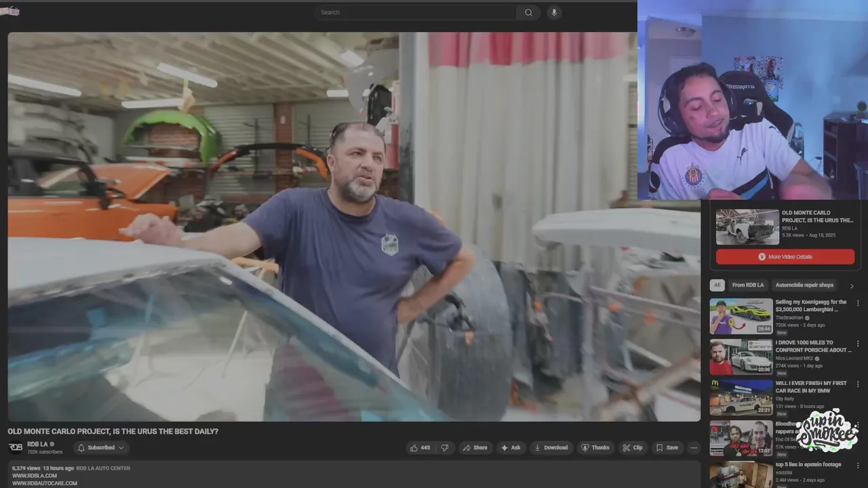Click the top 5 lies in epstein footage title
The image size is (868, 488).
(808, 464)
